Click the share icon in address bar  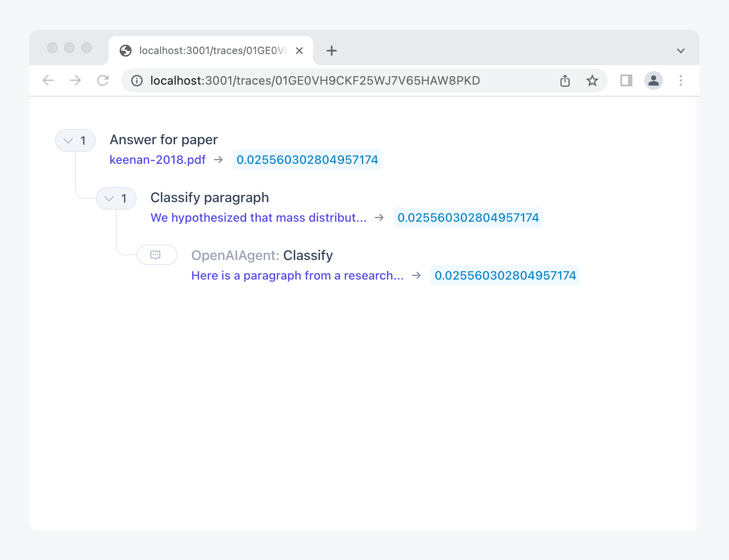click(565, 80)
